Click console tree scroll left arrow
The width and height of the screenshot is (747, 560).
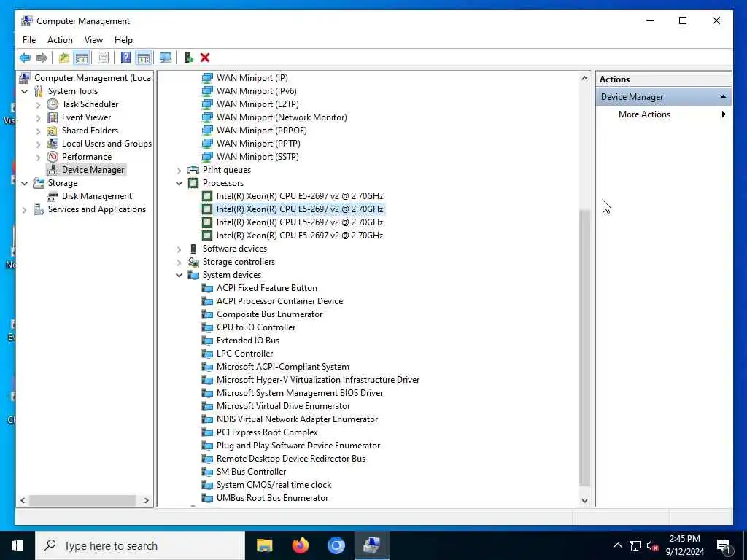23,501
